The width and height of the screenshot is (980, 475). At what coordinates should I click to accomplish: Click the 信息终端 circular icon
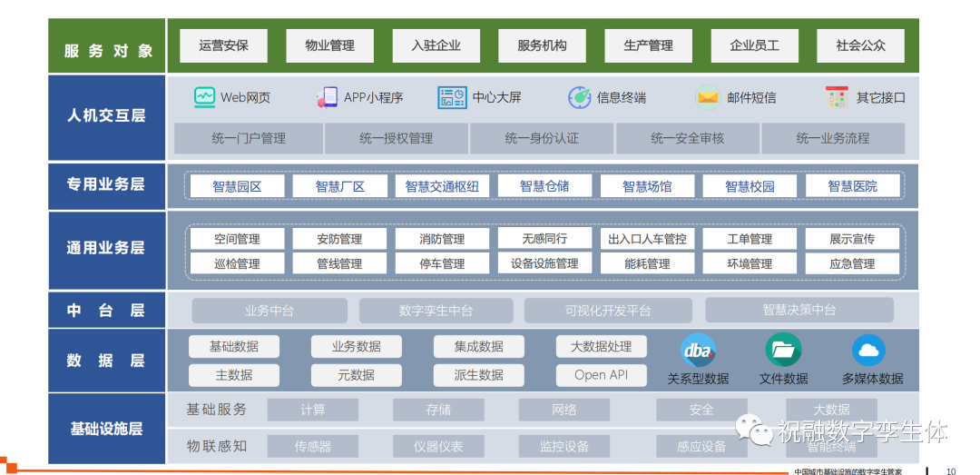[x=579, y=97]
